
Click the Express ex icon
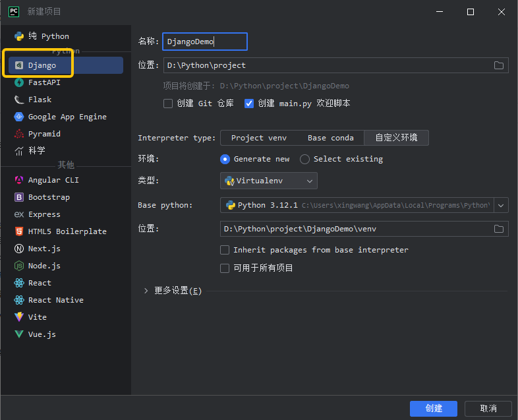(19, 214)
